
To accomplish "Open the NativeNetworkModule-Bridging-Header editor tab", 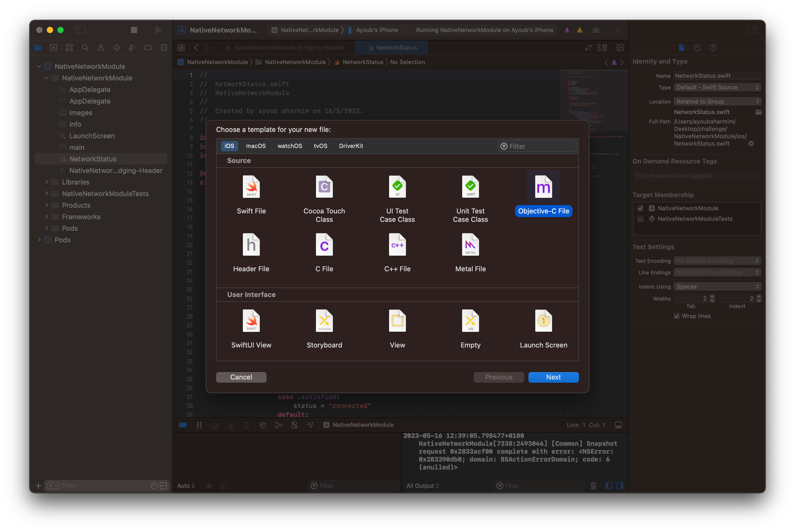I will [x=285, y=48].
